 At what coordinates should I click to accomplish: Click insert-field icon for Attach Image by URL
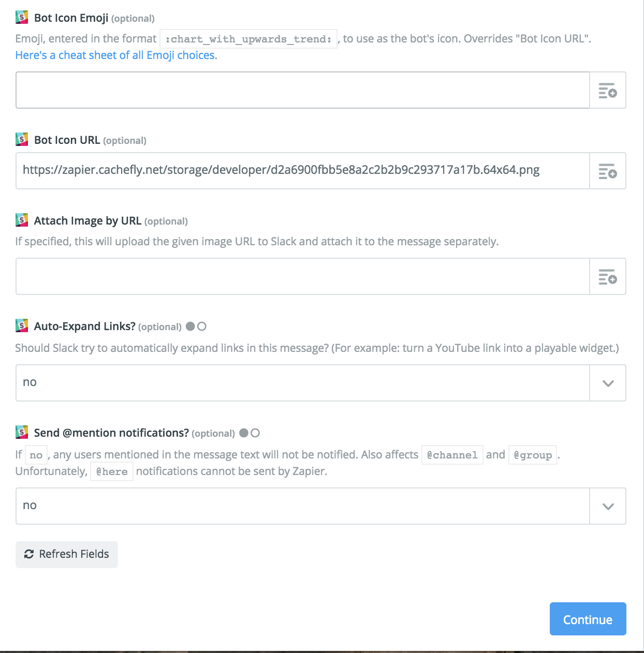point(608,277)
